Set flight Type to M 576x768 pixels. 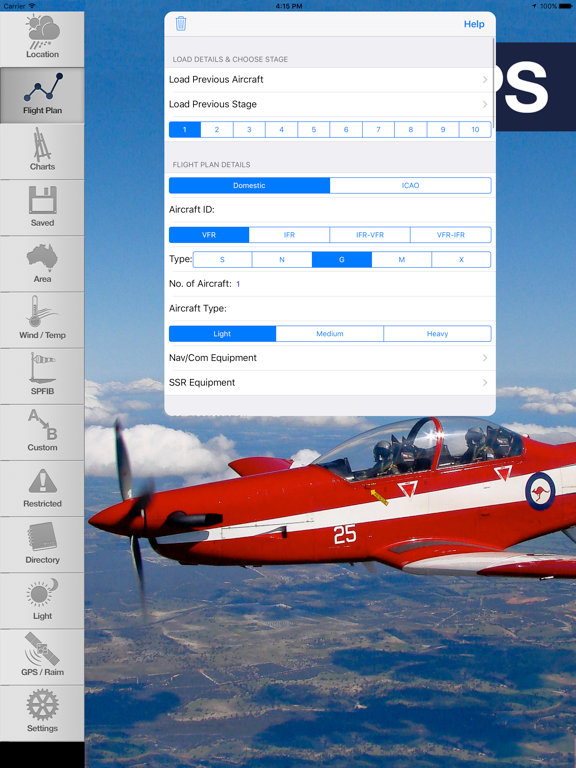pyautogui.click(x=402, y=260)
